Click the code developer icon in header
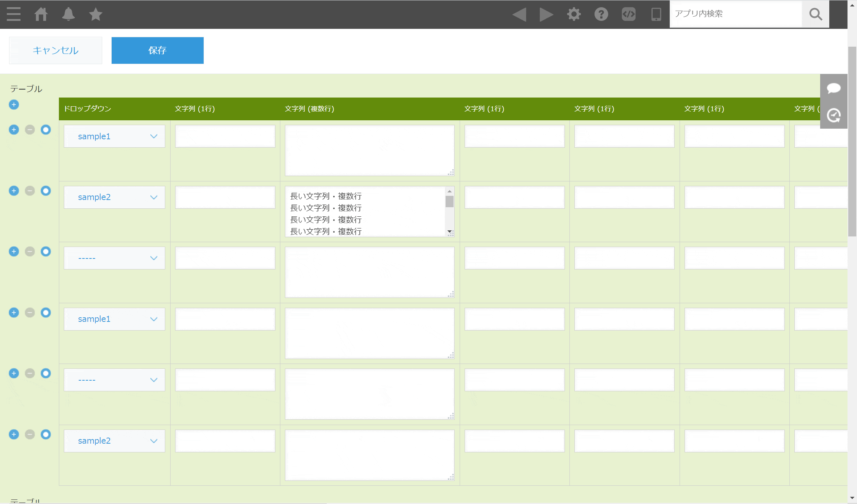Image resolution: width=857 pixels, height=504 pixels. pyautogui.click(x=628, y=14)
